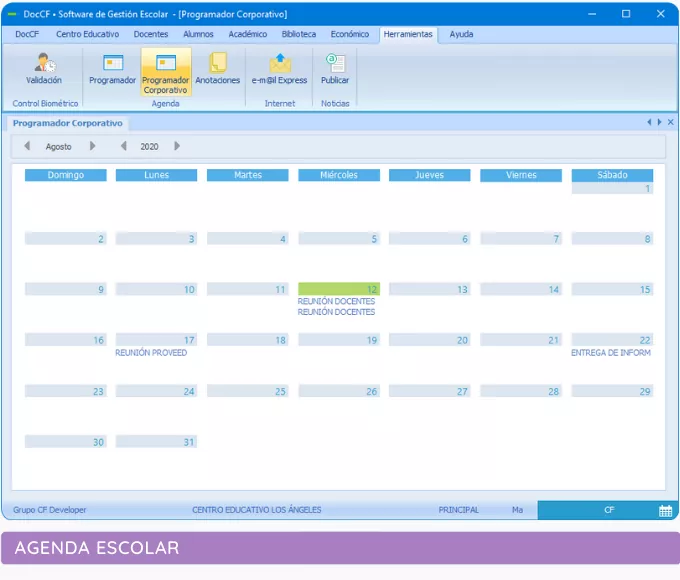The width and height of the screenshot is (680, 580).
Task: Click the Publicar news icon
Action: 335,68
